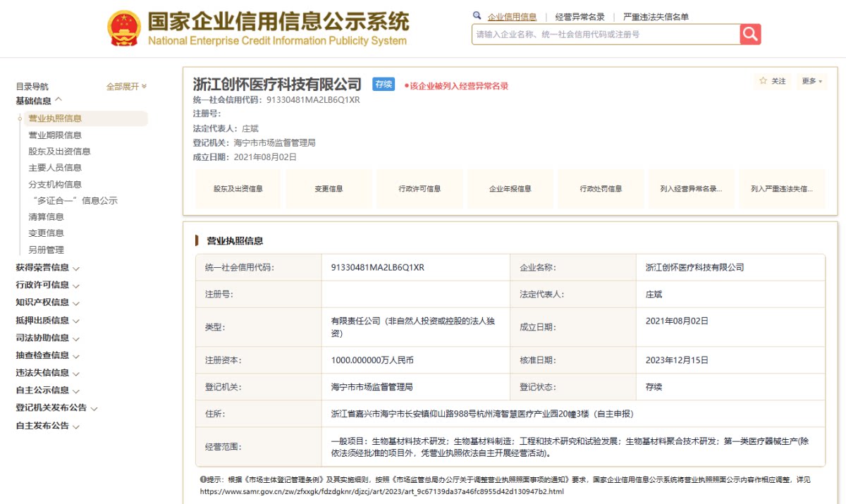846x504 pixels.
Task: Expand the 知识产权信息 section
Action: tap(48, 303)
